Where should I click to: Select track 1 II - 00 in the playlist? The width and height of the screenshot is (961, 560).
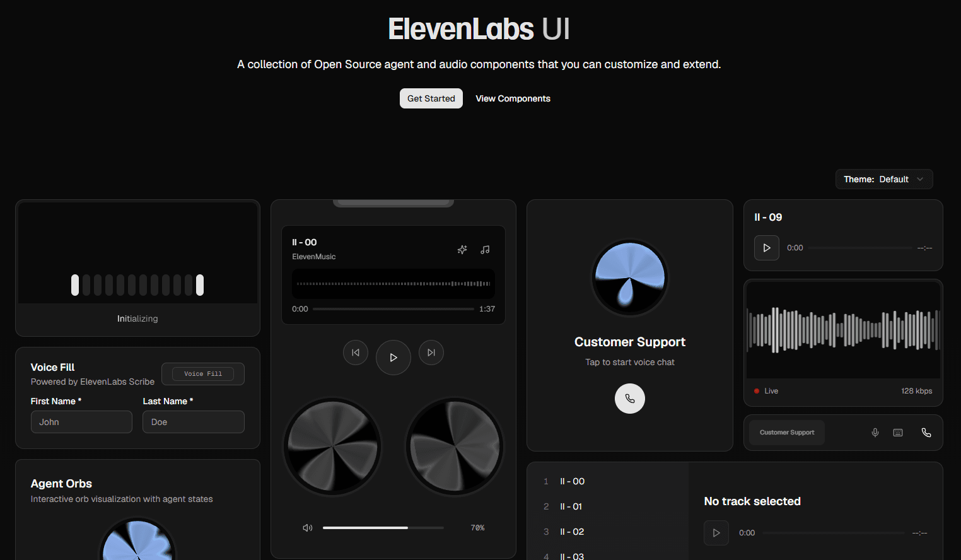tap(608, 481)
